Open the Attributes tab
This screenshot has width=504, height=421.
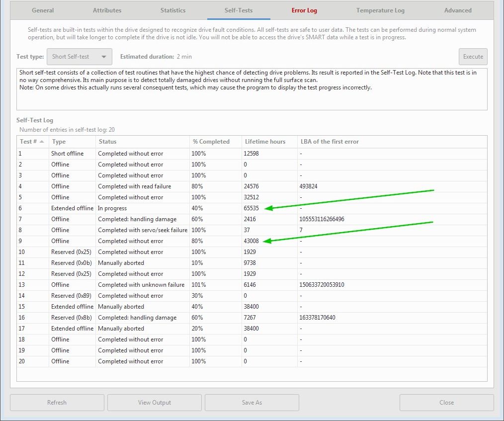pos(107,10)
